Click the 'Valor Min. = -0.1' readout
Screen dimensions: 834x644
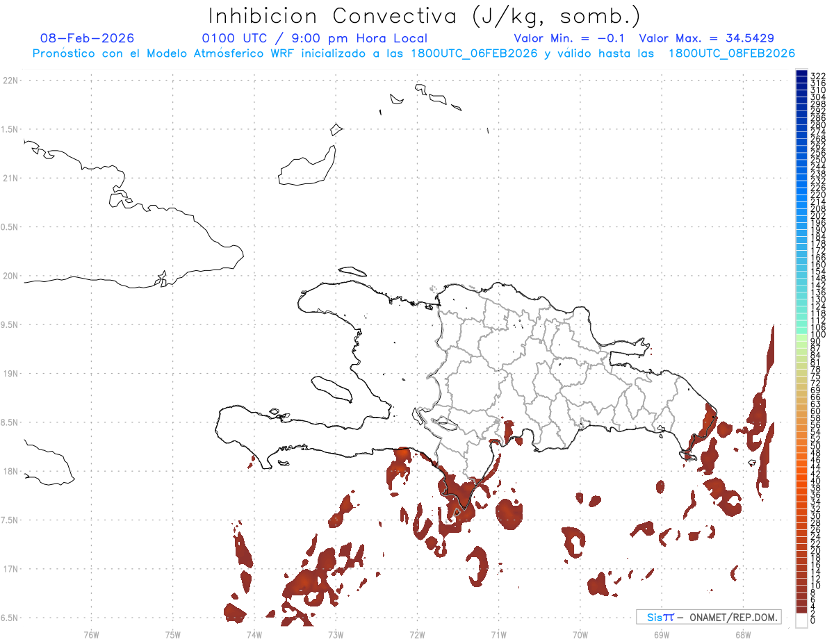click(x=570, y=38)
